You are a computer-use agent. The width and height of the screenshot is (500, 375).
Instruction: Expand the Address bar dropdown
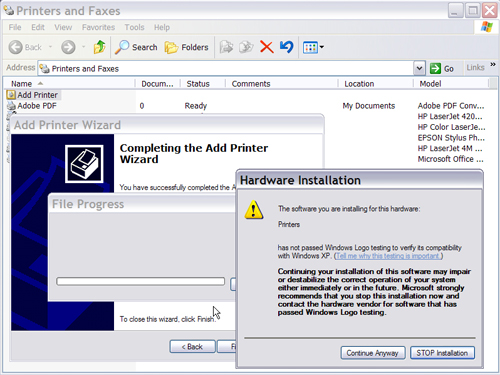(x=419, y=68)
